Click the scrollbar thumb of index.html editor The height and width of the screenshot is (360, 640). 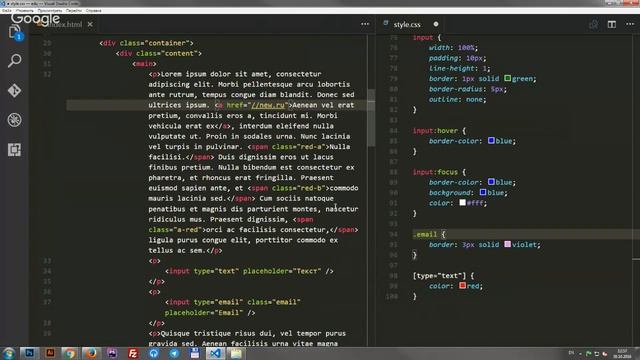(x=371, y=118)
